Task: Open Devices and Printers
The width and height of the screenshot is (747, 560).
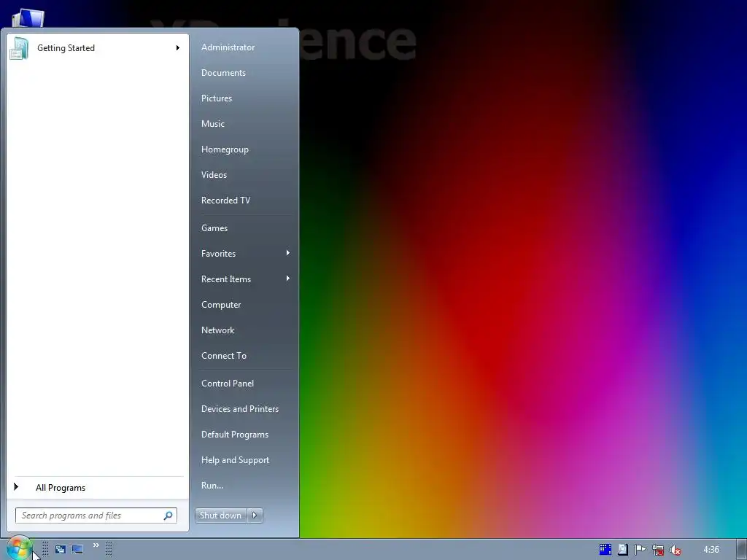Action: (x=240, y=409)
